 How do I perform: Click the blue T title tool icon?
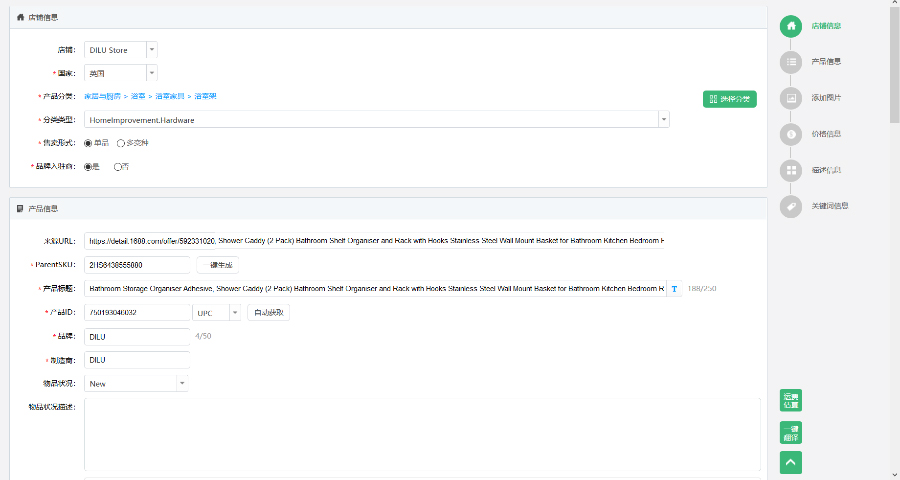[674, 289]
